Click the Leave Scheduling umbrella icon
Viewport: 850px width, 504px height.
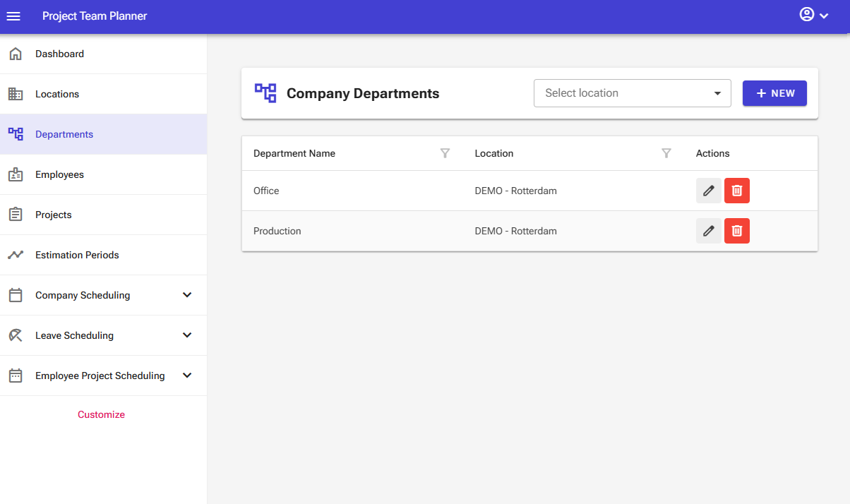click(16, 335)
